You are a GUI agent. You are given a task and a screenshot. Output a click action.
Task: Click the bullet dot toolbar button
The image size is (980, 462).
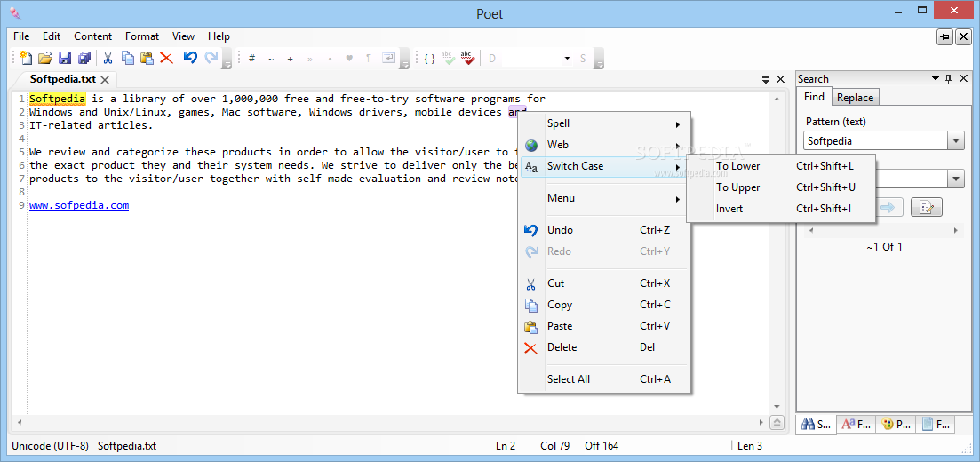point(330,58)
